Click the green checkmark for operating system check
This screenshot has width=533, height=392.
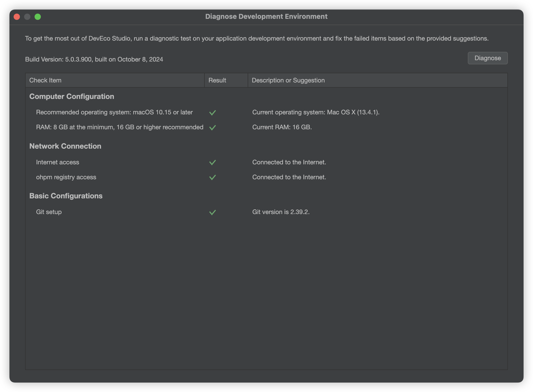click(x=213, y=113)
